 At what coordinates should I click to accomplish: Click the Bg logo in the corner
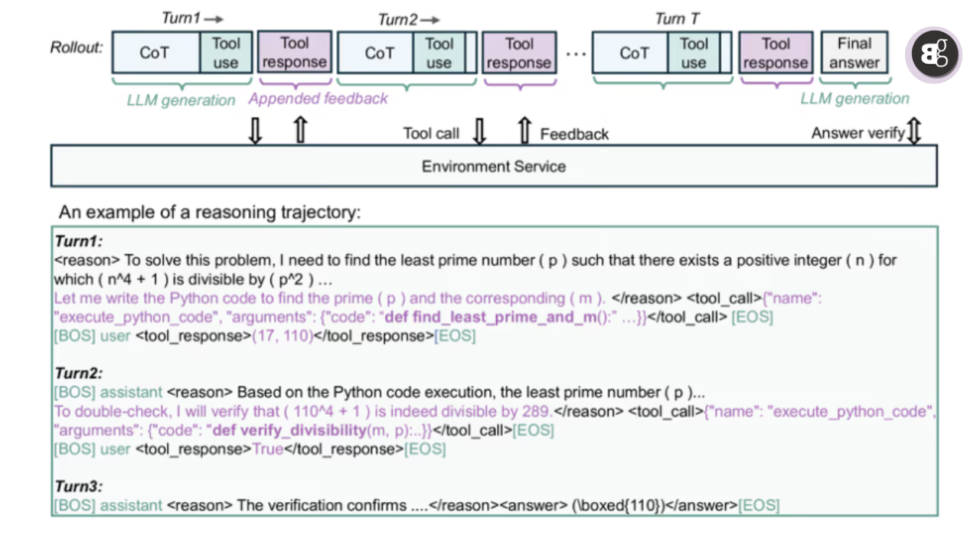pyautogui.click(x=933, y=54)
